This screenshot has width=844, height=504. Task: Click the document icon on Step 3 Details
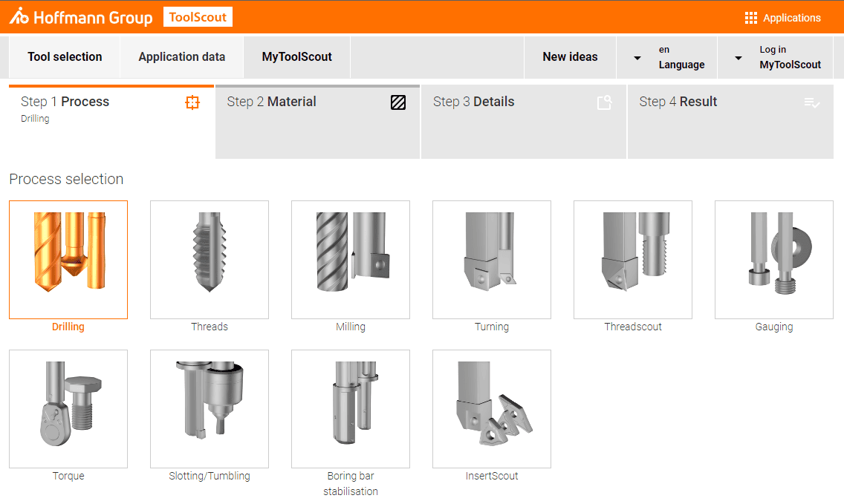point(604,102)
